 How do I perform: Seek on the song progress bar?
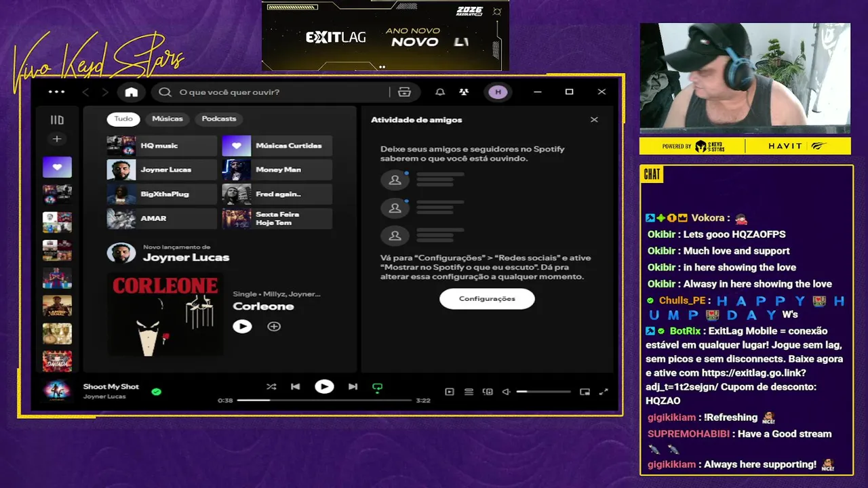[324, 401]
